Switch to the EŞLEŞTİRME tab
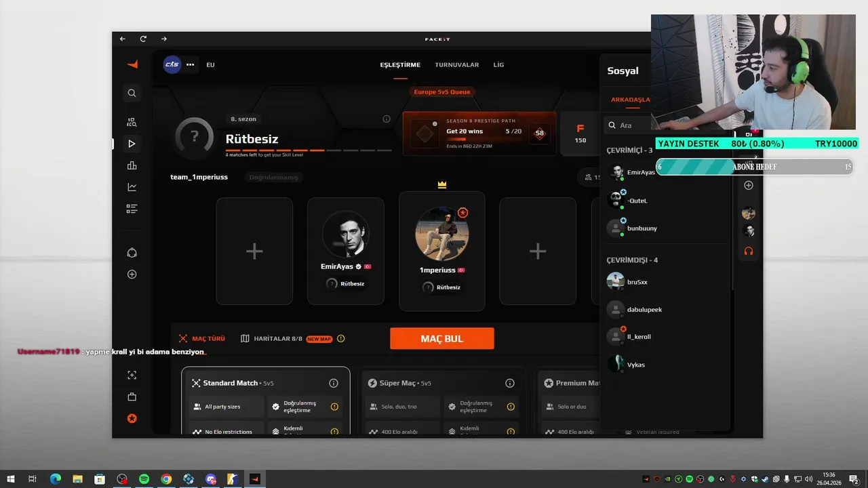 click(x=400, y=65)
